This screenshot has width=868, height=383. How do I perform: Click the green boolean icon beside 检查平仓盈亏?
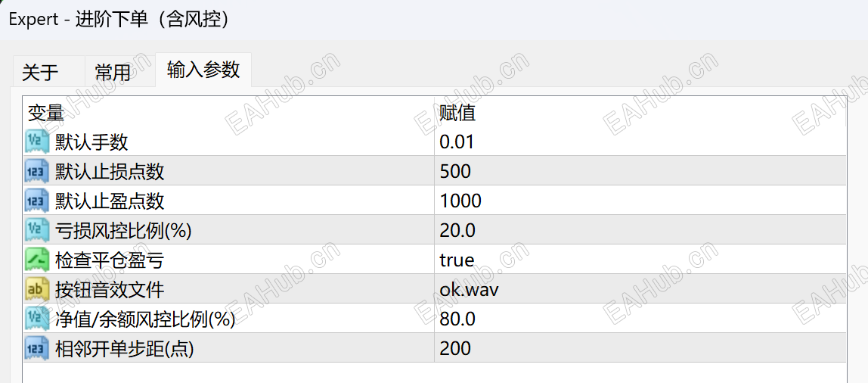[37, 260]
